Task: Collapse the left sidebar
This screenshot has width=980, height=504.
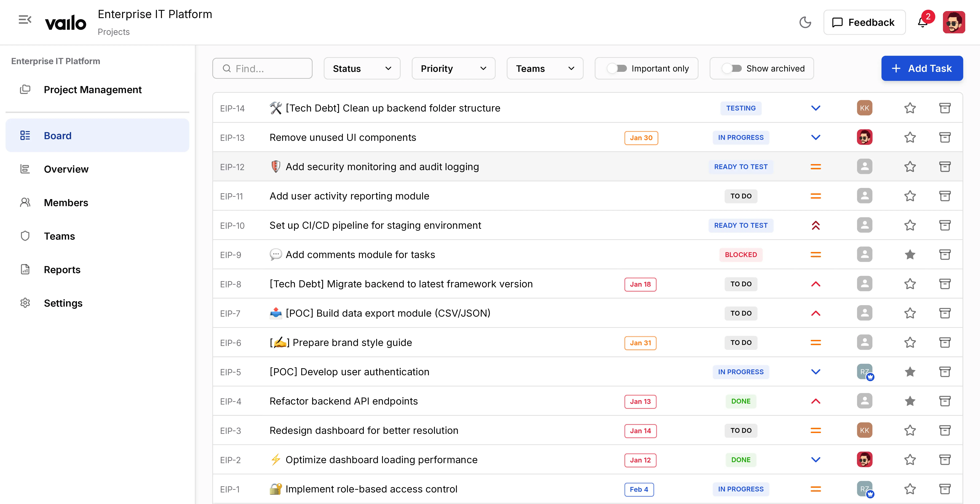Action: click(25, 19)
